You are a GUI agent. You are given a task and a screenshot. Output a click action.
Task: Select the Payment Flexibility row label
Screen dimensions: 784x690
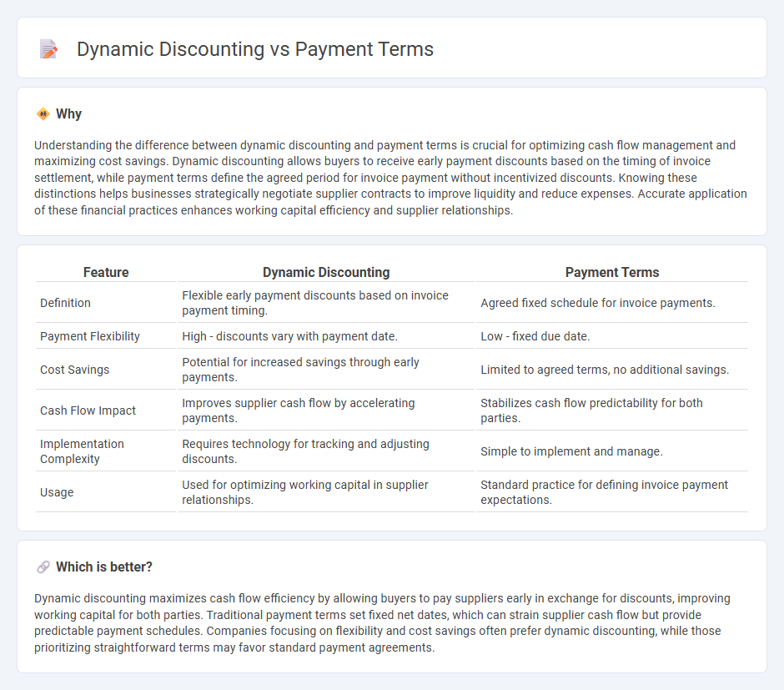(90, 336)
